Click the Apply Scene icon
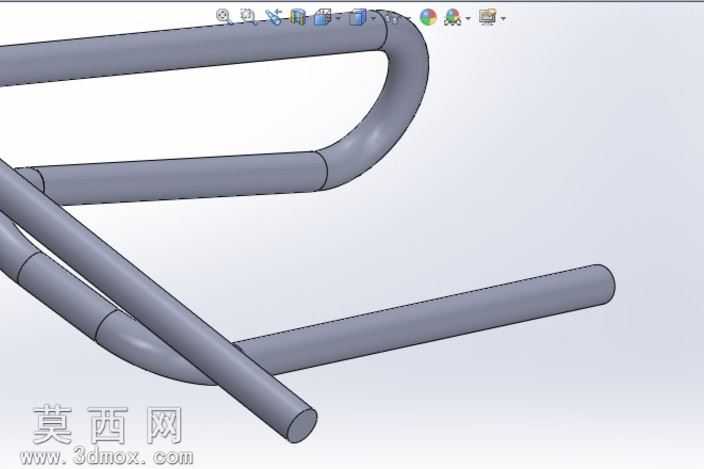This screenshot has height=469, width=704. (x=453, y=18)
